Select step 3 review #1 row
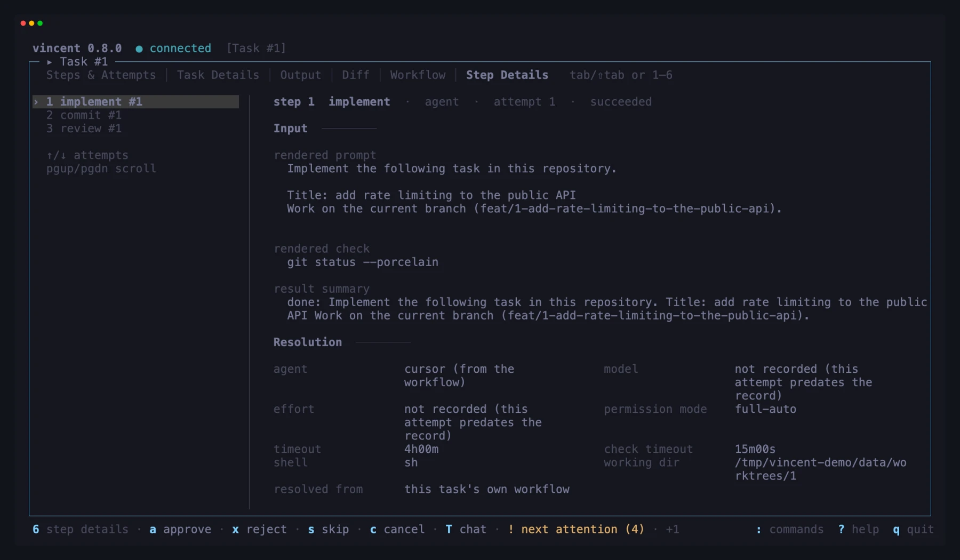Viewport: 960px width, 560px height. [x=84, y=129]
